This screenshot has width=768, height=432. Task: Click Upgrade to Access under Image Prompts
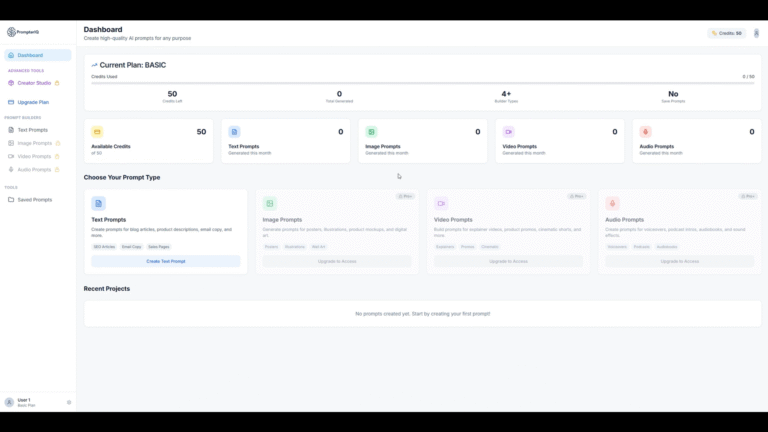(x=337, y=262)
